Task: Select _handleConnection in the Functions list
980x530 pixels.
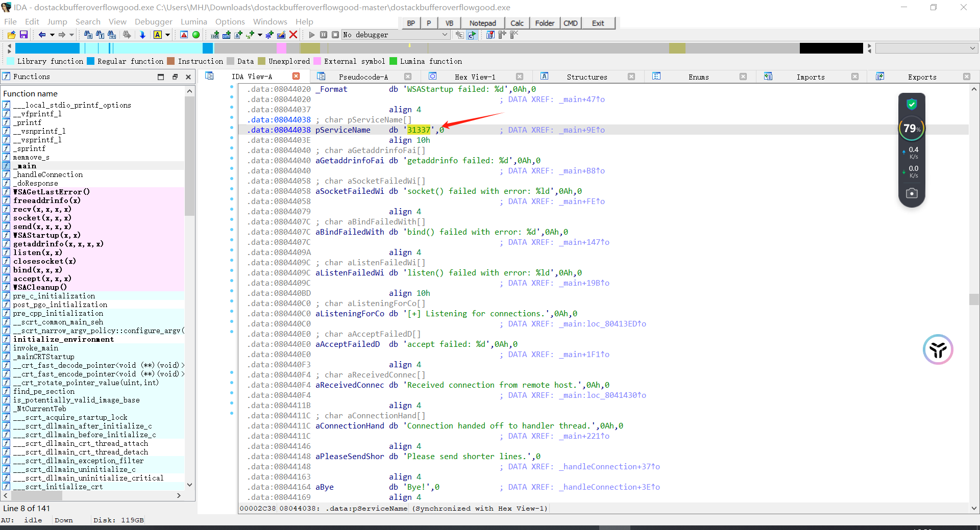Action: tap(48, 174)
